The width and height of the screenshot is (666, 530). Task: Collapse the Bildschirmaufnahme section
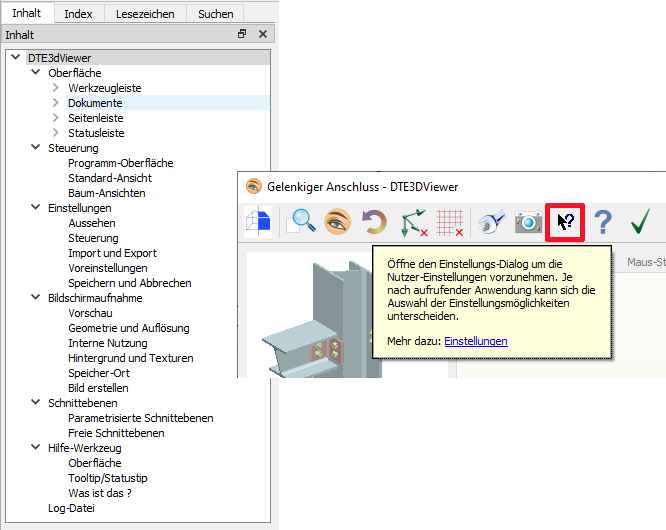click(36, 298)
